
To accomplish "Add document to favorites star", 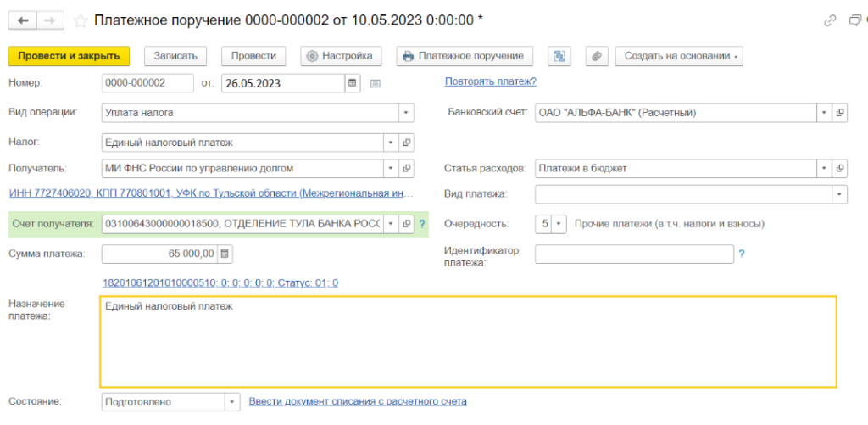I will coord(81,21).
